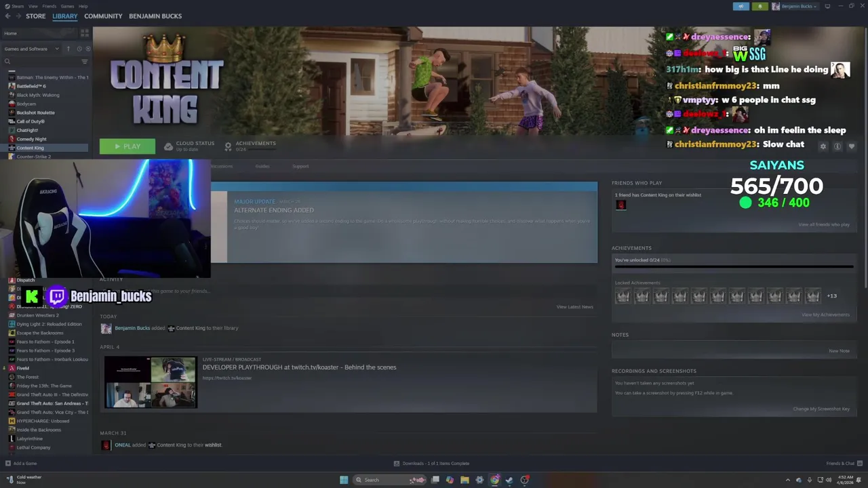Toggle the ready-to-play filter icon
This screenshot has height=488, width=868.
click(x=87, y=49)
